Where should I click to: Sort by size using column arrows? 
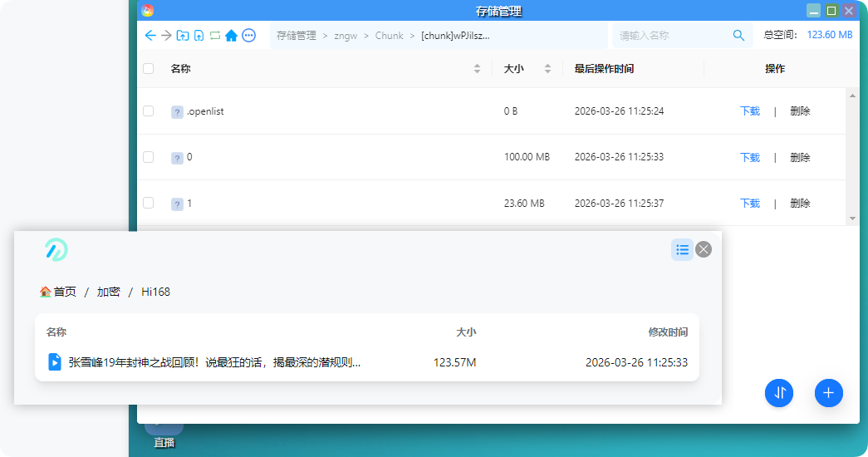click(547, 69)
